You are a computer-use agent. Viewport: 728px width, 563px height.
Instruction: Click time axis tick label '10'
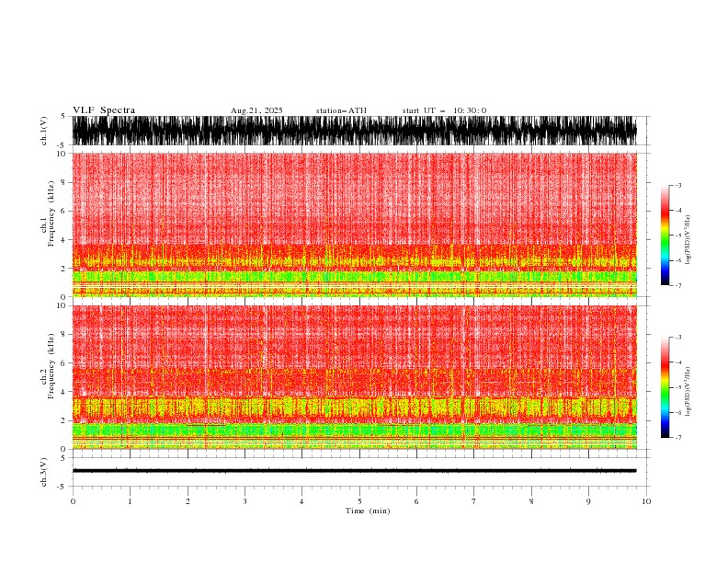pos(646,501)
